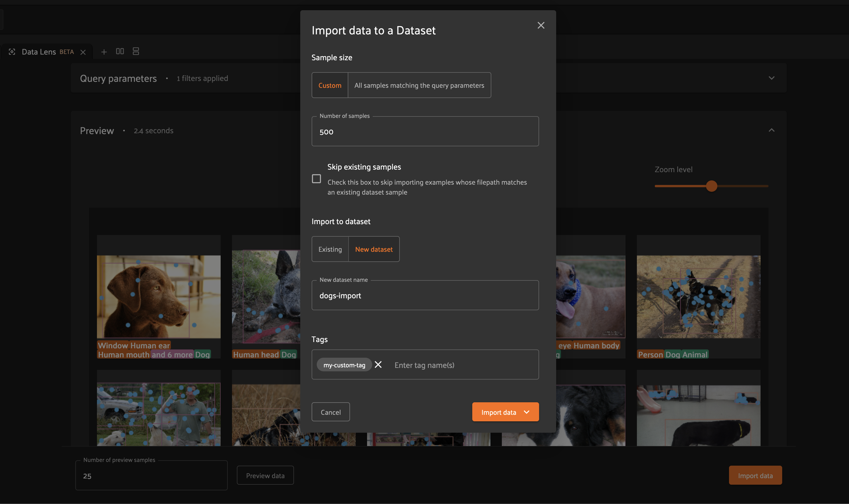This screenshot has width=849, height=504.
Task: Click the 'Human head' label tag
Action: pyautogui.click(x=256, y=355)
